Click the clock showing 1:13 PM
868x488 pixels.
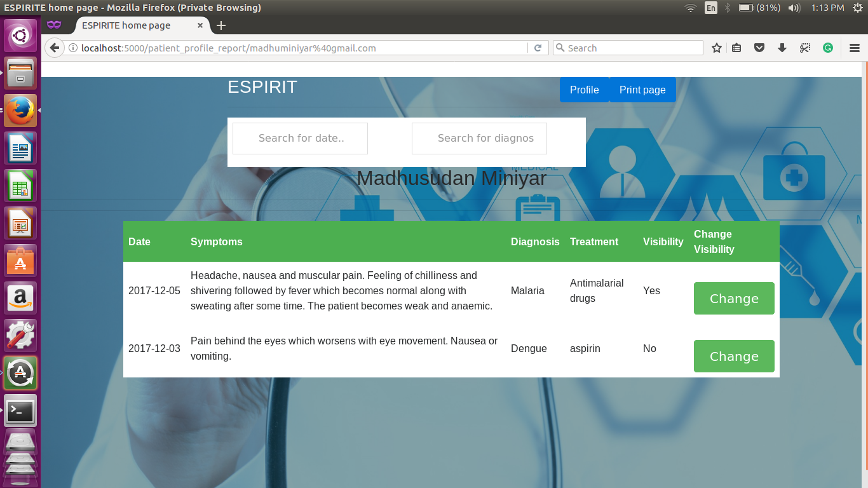tap(828, 8)
